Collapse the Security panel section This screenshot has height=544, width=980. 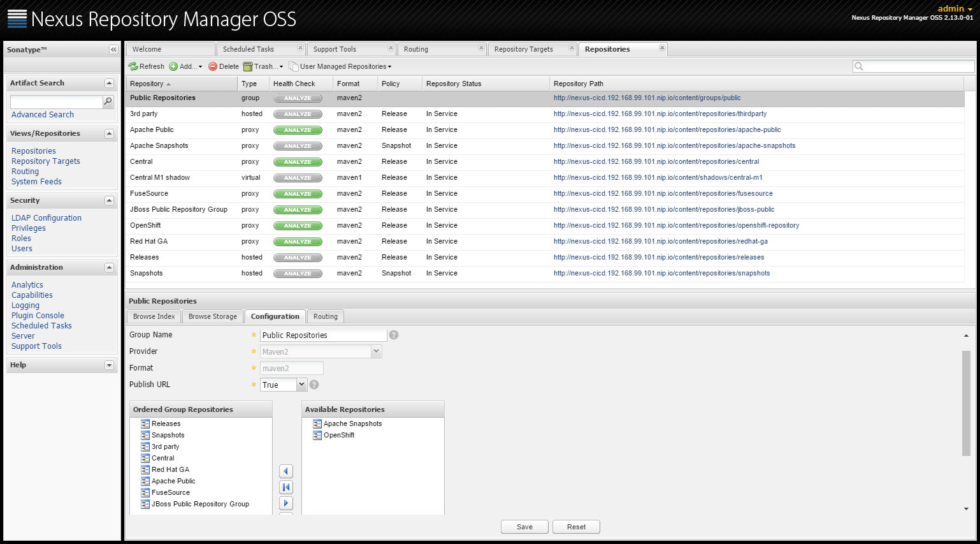pyautogui.click(x=109, y=200)
